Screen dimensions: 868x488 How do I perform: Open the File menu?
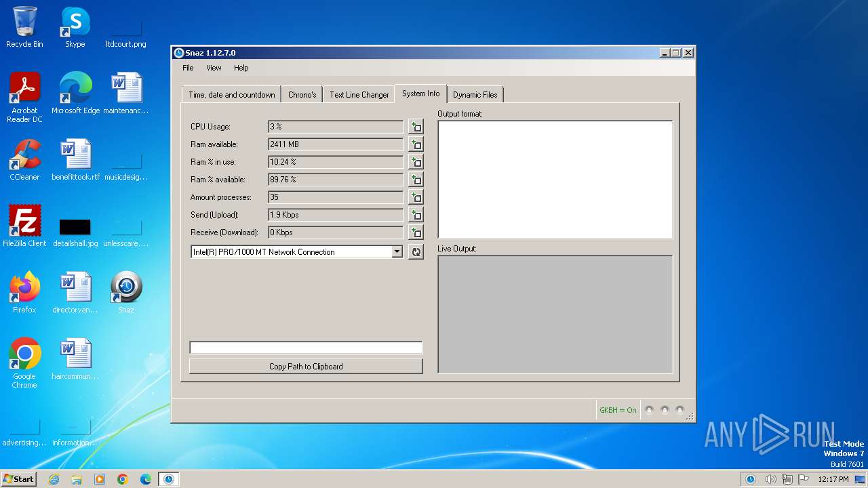(x=188, y=68)
